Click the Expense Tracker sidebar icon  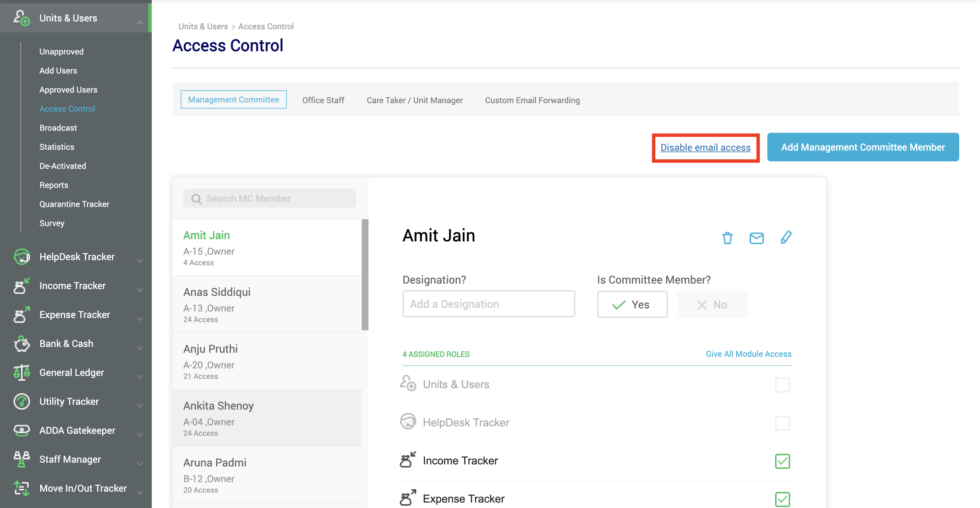tap(22, 315)
